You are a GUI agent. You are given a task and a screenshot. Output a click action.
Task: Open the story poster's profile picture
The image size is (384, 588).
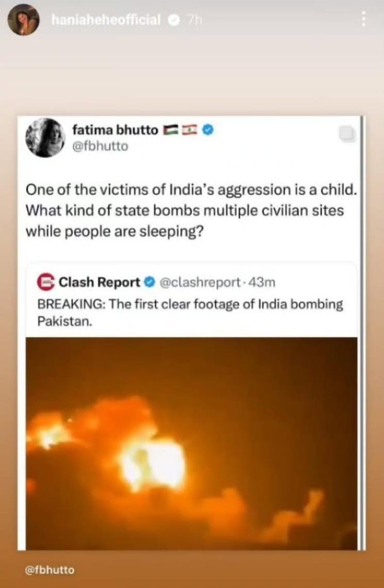click(x=23, y=20)
